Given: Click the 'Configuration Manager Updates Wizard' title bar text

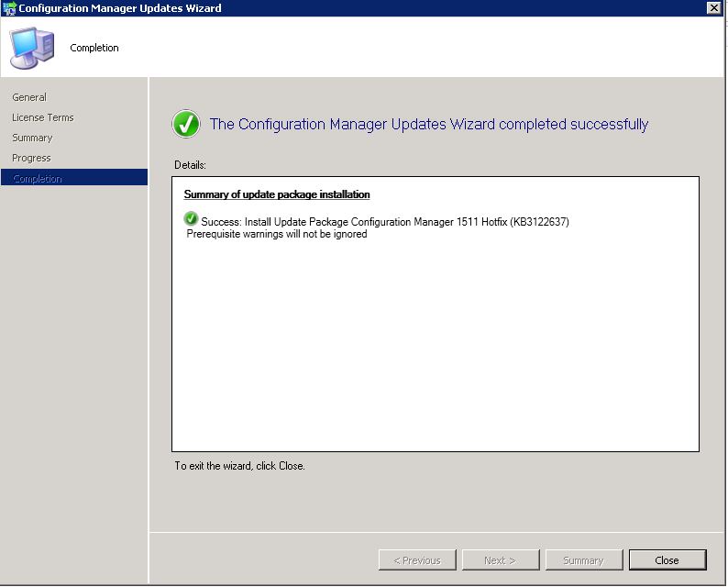Looking at the screenshot, I should tap(119, 8).
